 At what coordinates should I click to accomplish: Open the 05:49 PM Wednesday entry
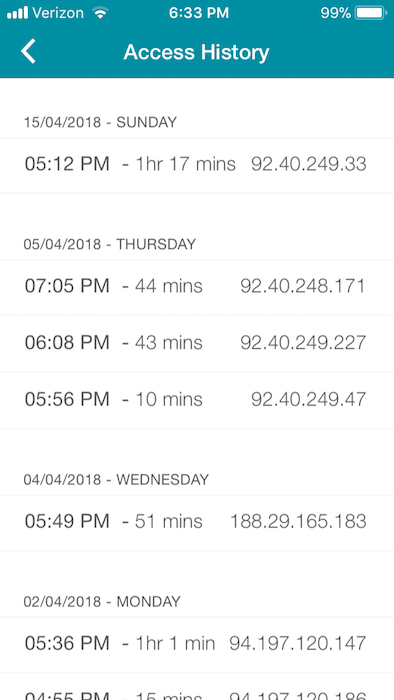pos(197,522)
